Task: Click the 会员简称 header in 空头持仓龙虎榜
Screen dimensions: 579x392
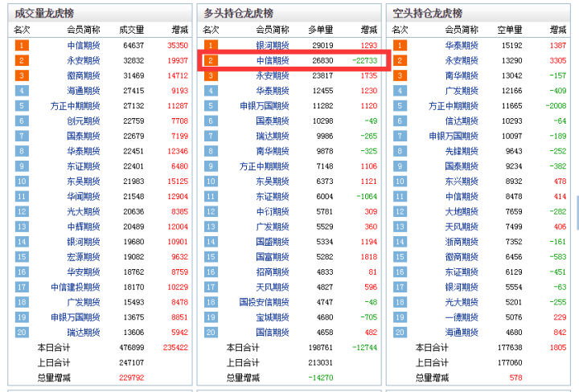Action: (x=462, y=30)
